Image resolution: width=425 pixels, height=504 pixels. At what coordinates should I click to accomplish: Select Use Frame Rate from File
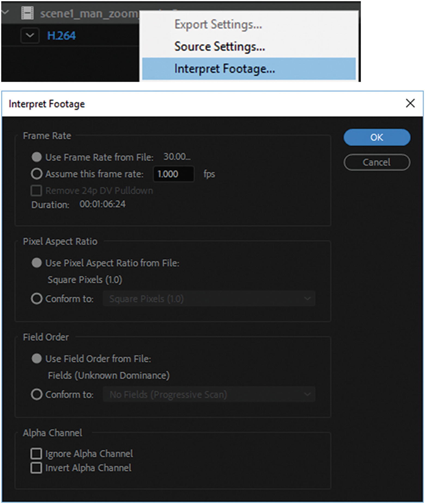(37, 157)
